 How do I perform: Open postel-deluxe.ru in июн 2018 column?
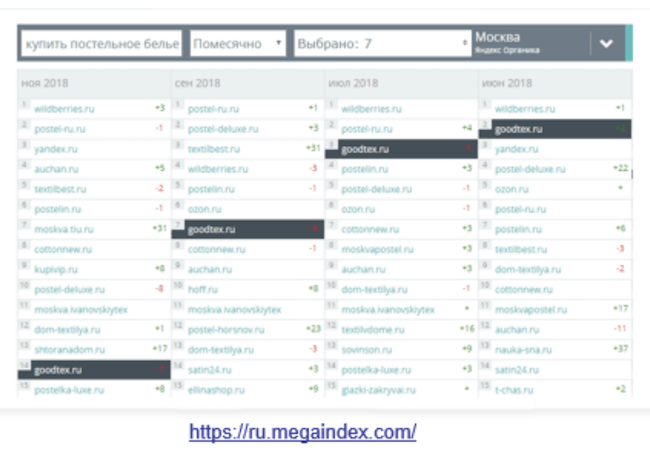530,169
